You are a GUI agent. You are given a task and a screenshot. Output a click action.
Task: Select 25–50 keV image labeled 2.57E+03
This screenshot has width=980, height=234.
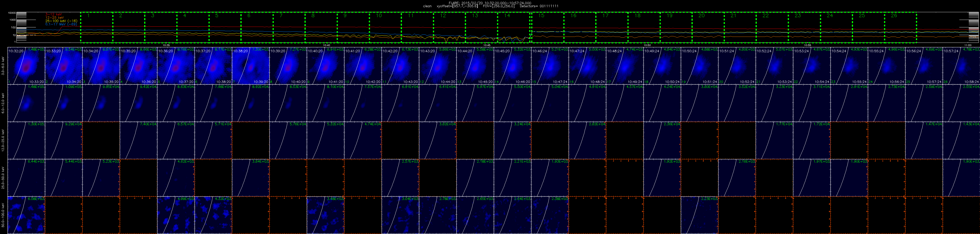coord(400,177)
